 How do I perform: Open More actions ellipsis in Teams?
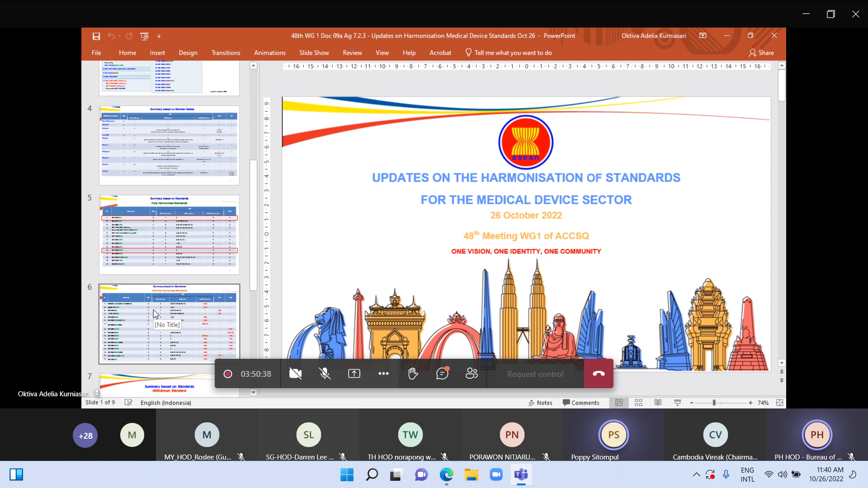point(383,374)
